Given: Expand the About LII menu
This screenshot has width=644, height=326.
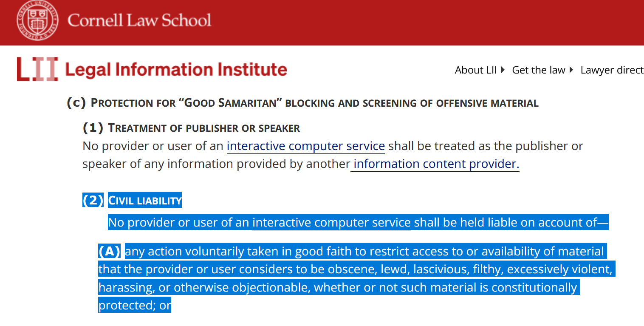Looking at the screenshot, I should tap(476, 70).
